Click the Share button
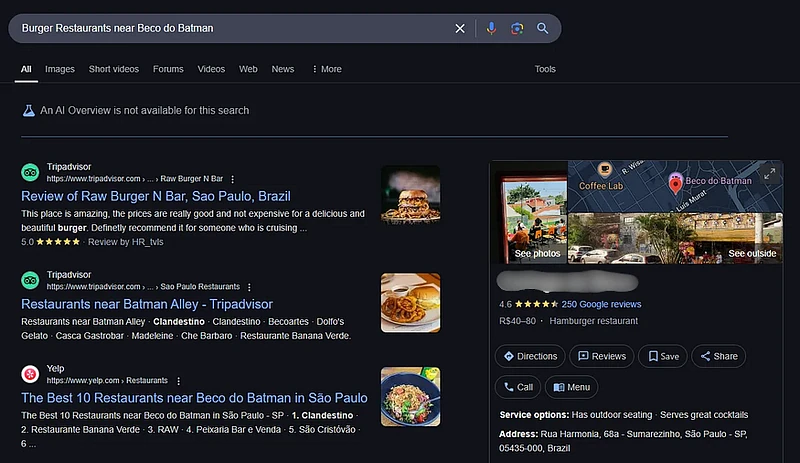The image size is (800, 463). pos(718,356)
